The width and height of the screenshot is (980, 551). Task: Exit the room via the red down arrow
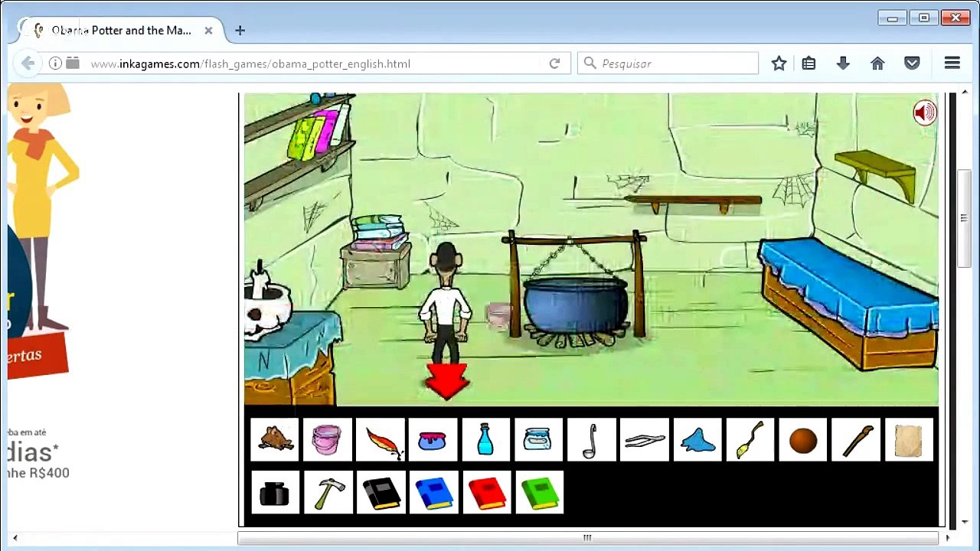447,381
